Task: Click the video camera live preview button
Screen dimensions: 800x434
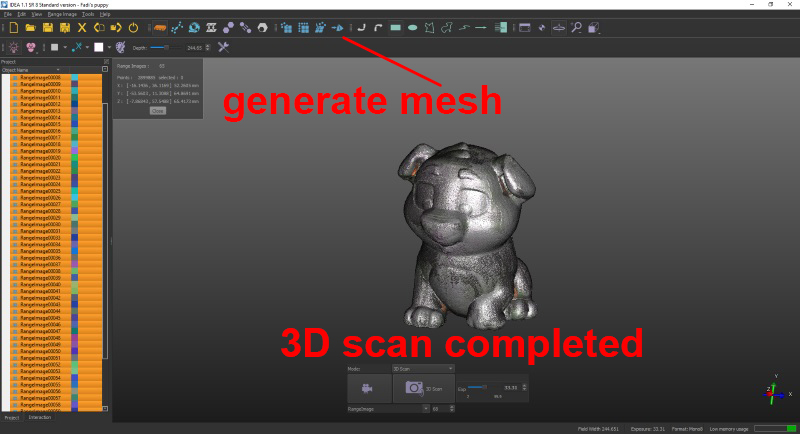Action: tap(369, 389)
